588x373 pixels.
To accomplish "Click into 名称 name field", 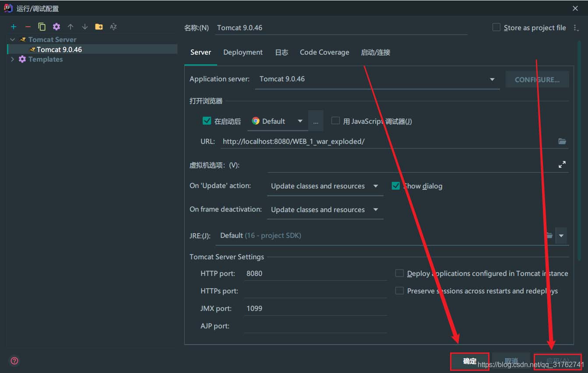I will pyautogui.click(x=342, y=28).
